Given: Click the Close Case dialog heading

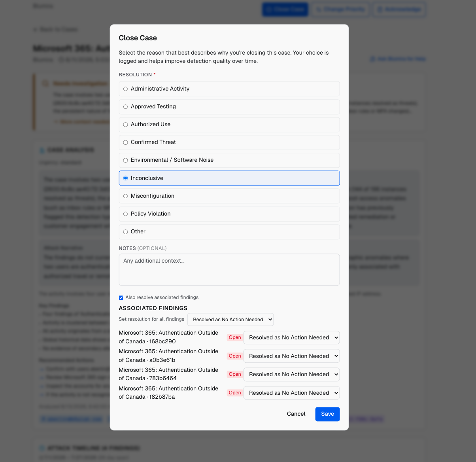Looking at the screenshot, I should (x=138, y=38).
